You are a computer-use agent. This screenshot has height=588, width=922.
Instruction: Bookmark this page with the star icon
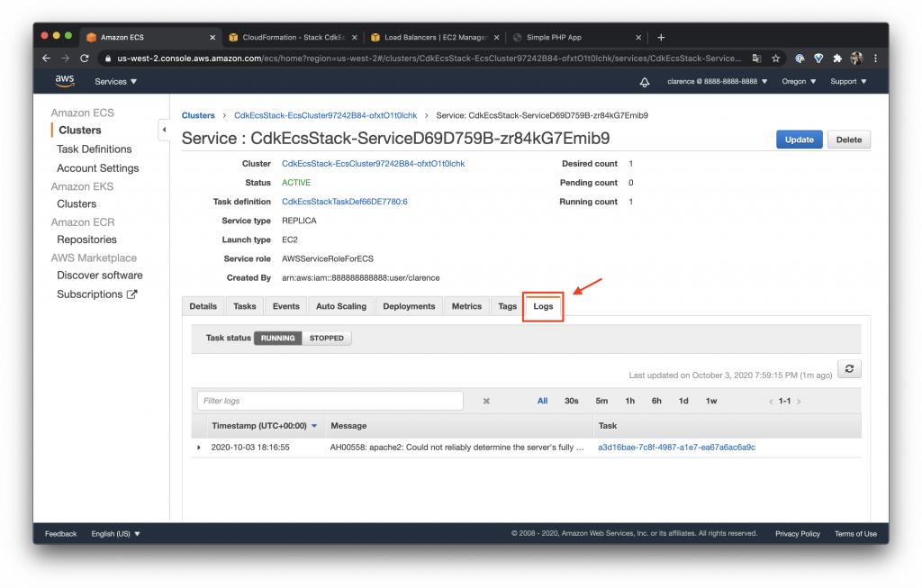pos(775,59)
